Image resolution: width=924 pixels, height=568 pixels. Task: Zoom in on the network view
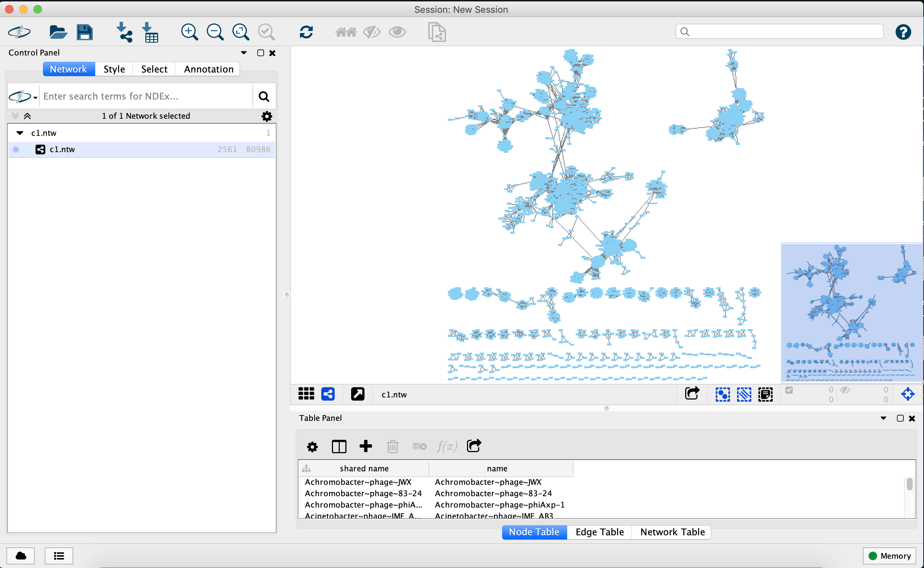tap(189, 32)
